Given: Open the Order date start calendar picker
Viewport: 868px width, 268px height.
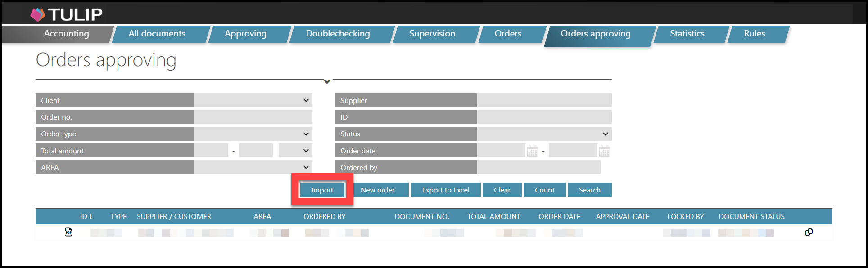Looking at the screenshot, I should pos(532,151).
